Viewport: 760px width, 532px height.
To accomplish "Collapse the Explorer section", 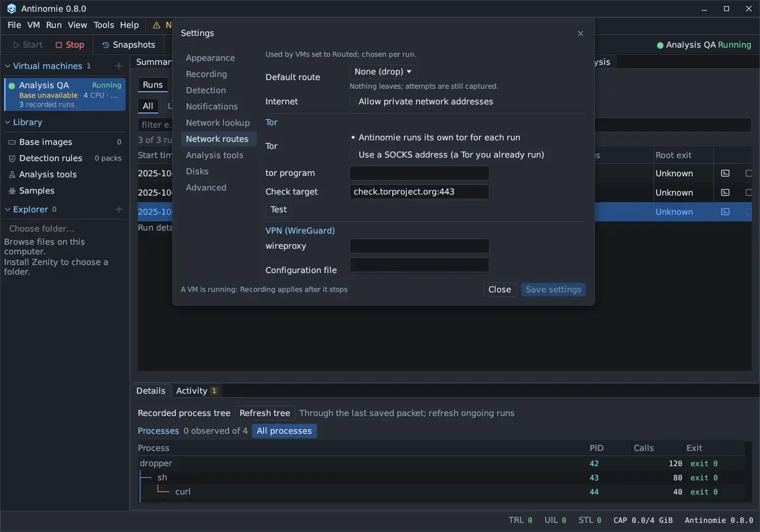I will 8,209.
